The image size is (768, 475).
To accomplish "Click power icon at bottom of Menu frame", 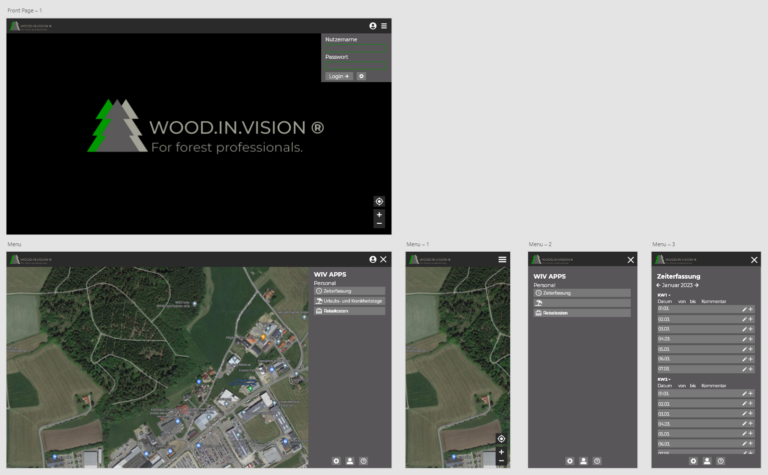I will coord(363,461).
